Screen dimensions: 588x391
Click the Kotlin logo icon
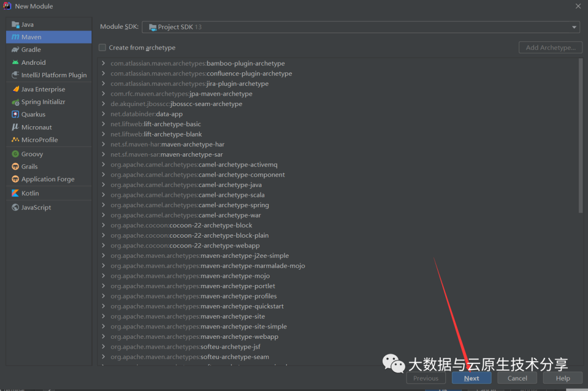point(15,193)
